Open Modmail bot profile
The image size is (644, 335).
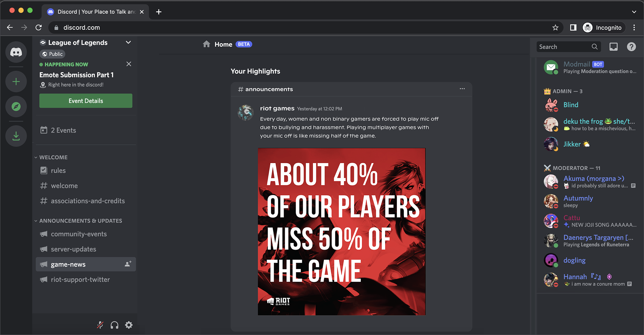point(590,67)
